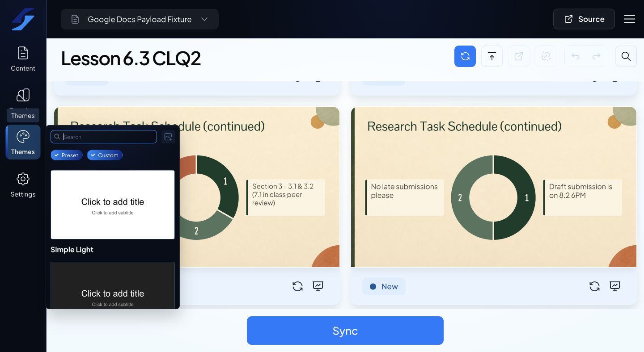The image size is (644, 352).
Task: Click the New status badge
Action: [x=384, y=286]
